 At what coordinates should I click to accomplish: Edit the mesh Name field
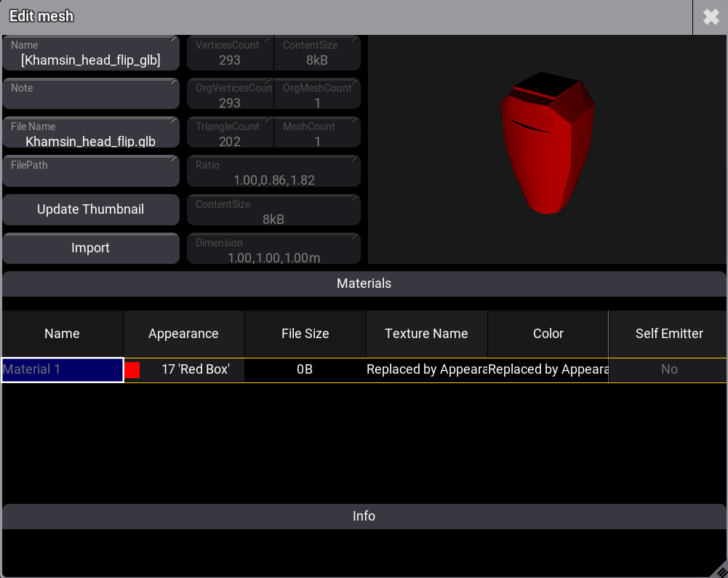(x=91, y=53)
